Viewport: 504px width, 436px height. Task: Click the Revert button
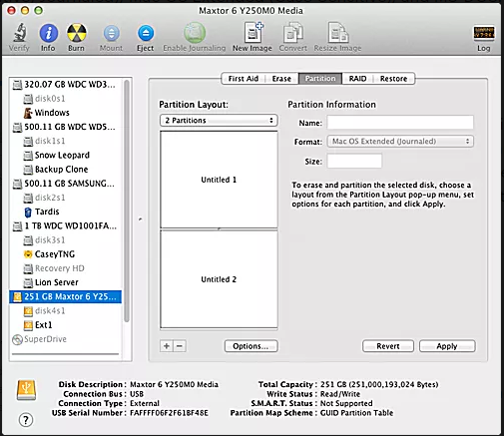[388, 346]
